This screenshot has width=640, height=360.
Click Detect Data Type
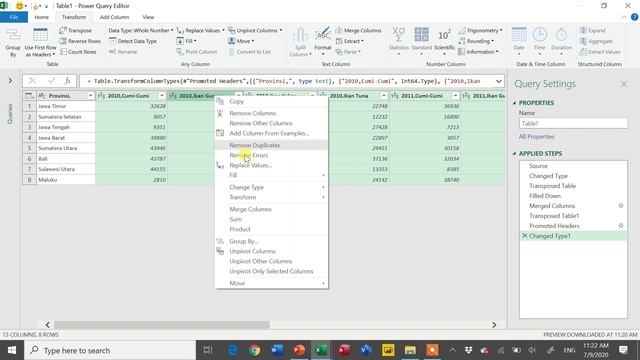133,41
